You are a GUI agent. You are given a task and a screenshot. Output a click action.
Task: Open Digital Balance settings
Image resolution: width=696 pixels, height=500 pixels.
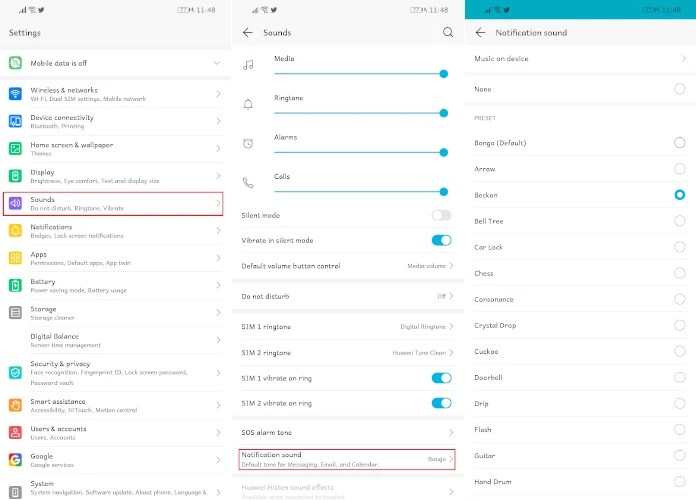tap(115, 340)
